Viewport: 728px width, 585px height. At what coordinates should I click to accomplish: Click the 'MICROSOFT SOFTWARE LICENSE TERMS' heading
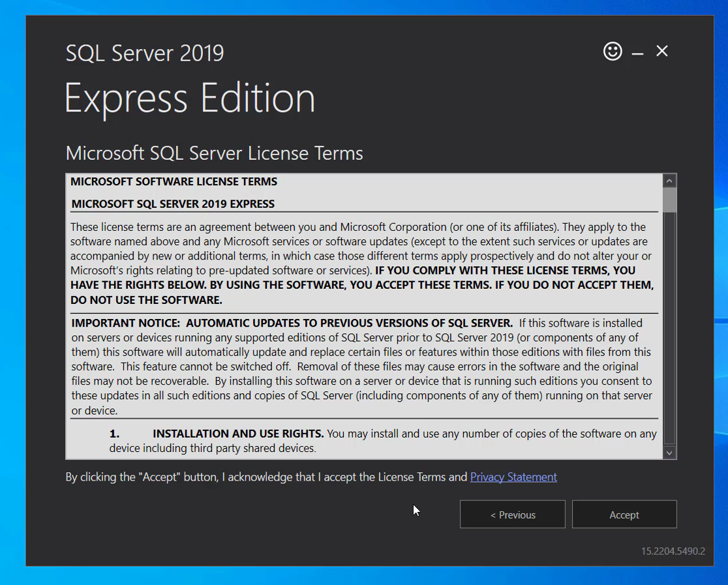click(x=174, y=181)
